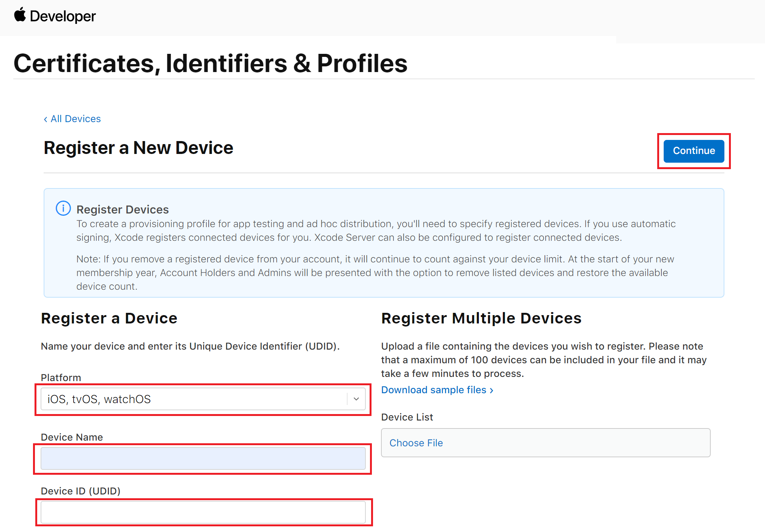Focus the Device Name input field
The width and height of the screenshot is (765, 532).
coord(203,458)
